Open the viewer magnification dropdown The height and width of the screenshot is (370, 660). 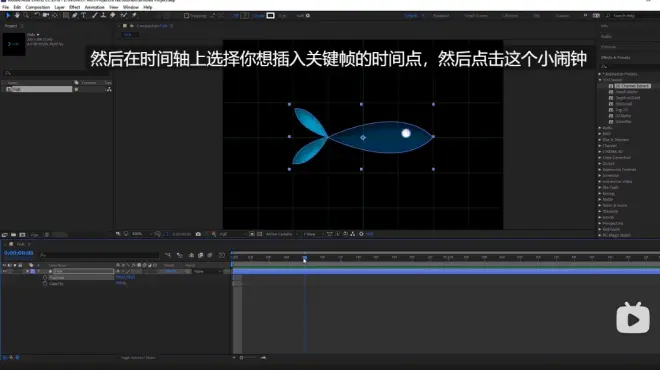coord(141,234)
